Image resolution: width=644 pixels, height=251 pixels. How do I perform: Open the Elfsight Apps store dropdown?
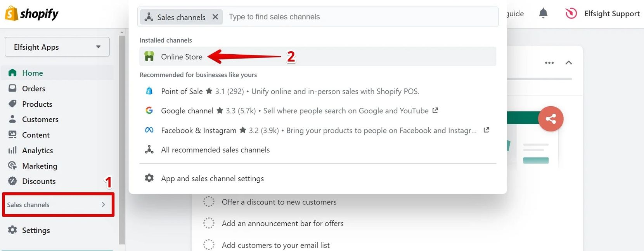click(57, 47)
